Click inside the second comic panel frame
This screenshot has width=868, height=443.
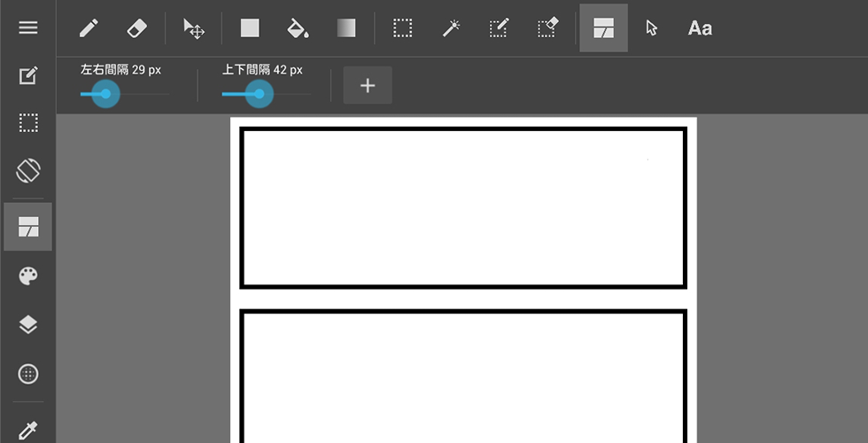coord(463,377)
